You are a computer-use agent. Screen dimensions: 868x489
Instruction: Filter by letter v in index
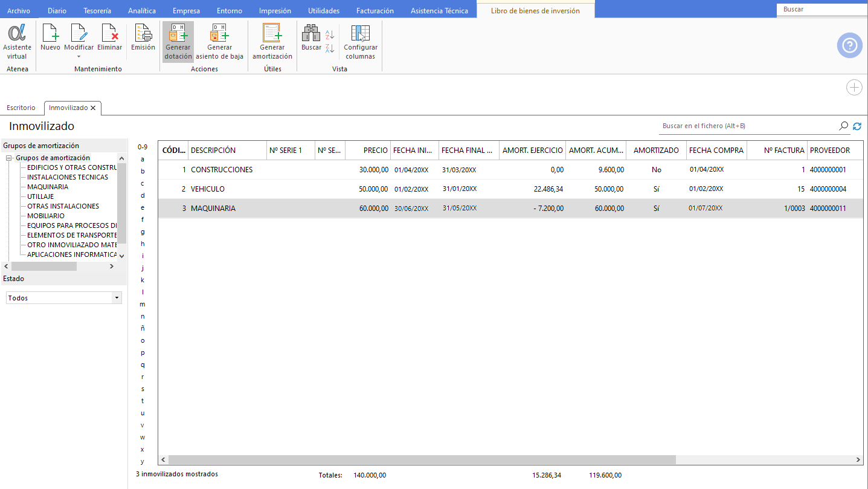(143, 425)
